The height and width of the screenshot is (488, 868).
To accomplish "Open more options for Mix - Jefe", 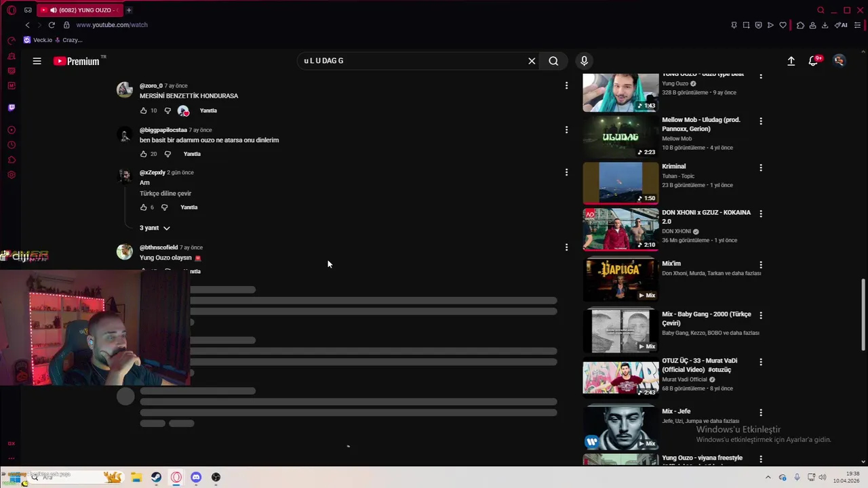I will tap(761, 412).
